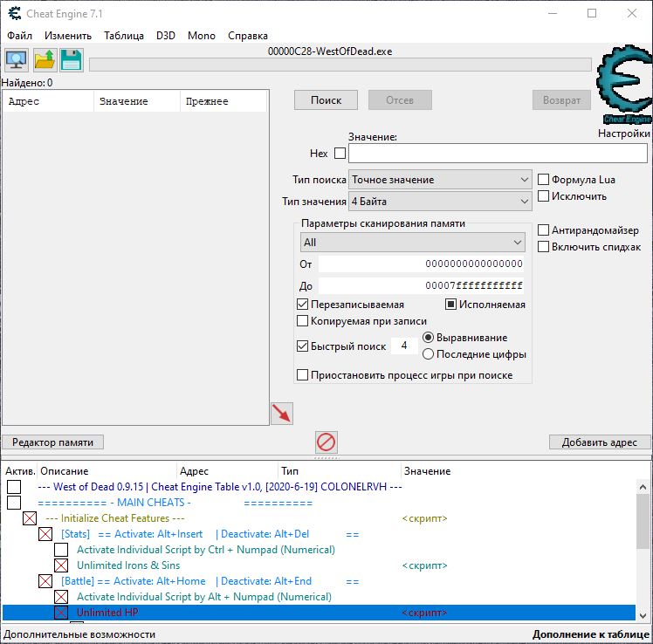Open Тип значения dropdown

tap(440, 202)
